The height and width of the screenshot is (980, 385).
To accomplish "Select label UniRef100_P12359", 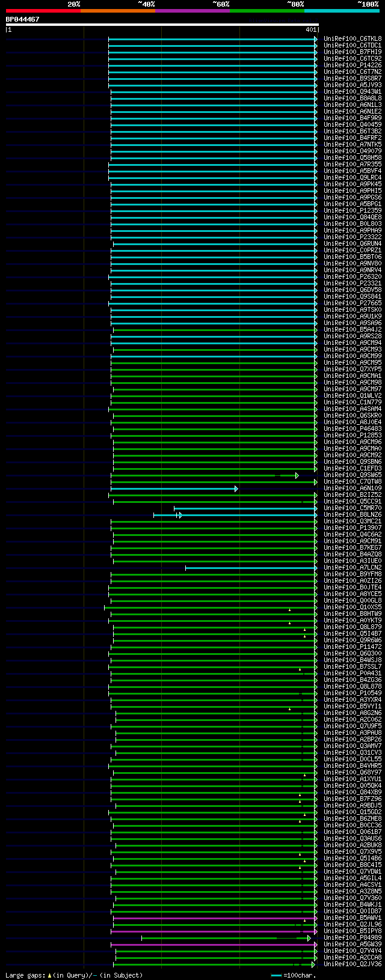I will pyautogui.click(x=353, y=210).
